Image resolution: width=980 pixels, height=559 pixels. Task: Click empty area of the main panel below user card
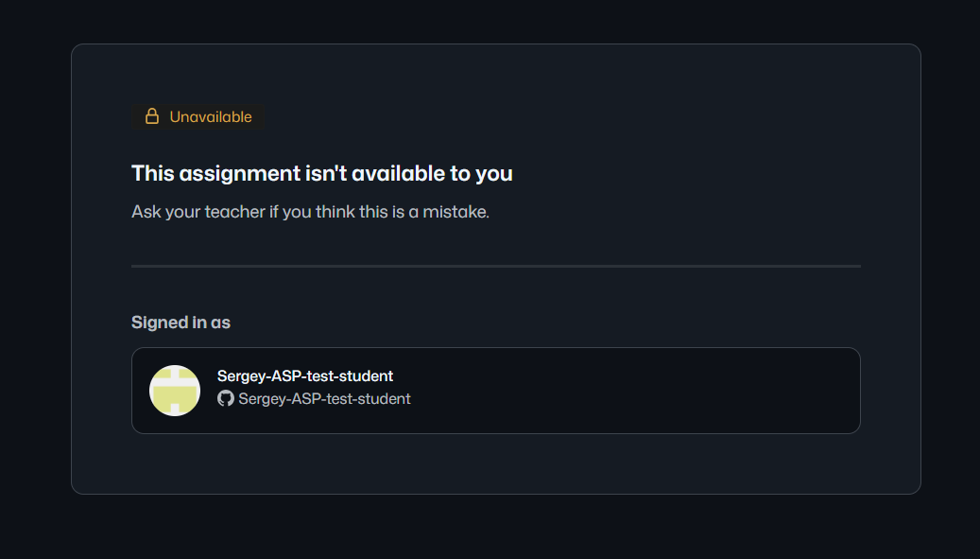tap(495, 463)
